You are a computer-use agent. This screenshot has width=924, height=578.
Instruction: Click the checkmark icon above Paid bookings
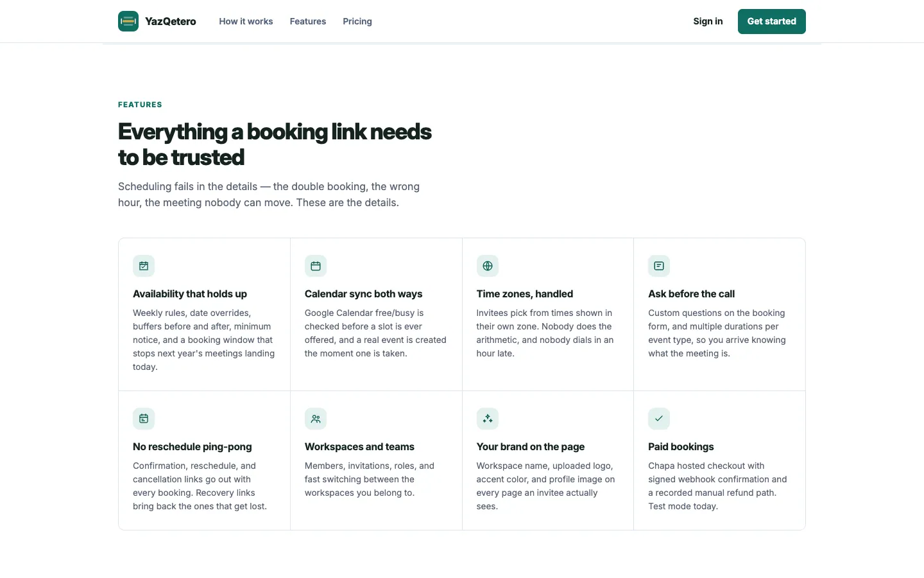(x=659, y=419)
